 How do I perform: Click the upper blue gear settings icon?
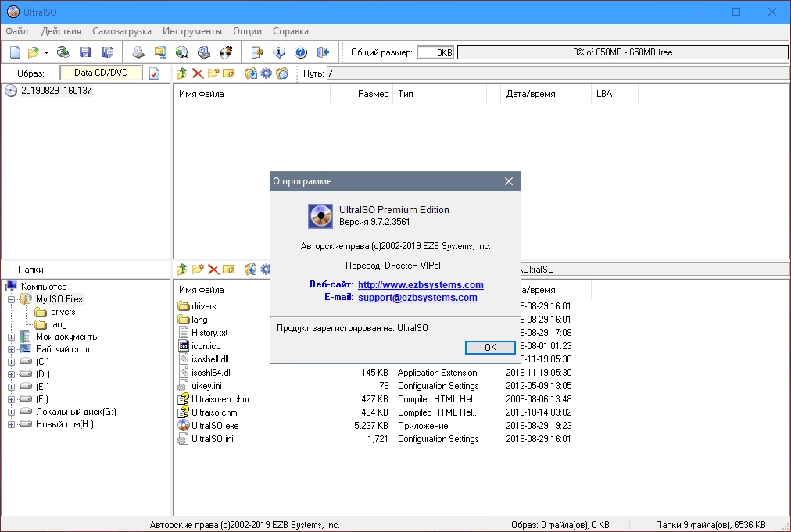267,73
